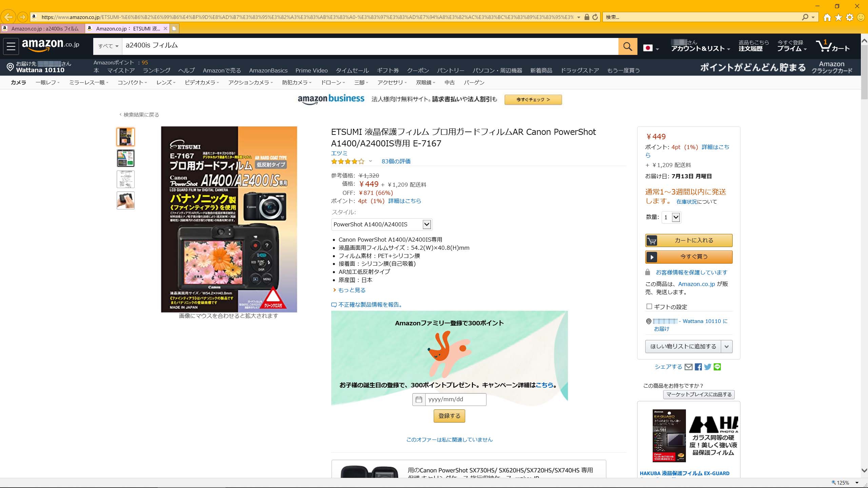868x488 pixels.
Task: Click the smiley feedback icon
Action: pyautogui.click(x=861, y=17)
